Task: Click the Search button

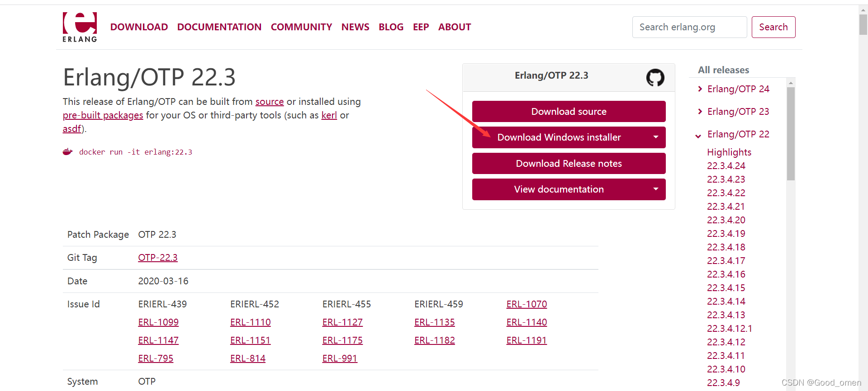Action: point(773,27)
